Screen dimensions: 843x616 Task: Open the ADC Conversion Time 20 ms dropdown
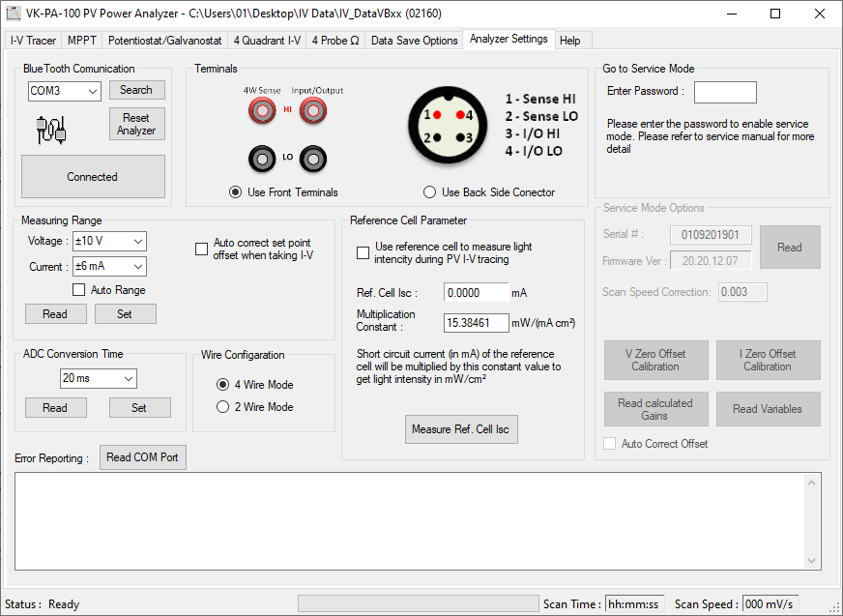coord(99,378)
